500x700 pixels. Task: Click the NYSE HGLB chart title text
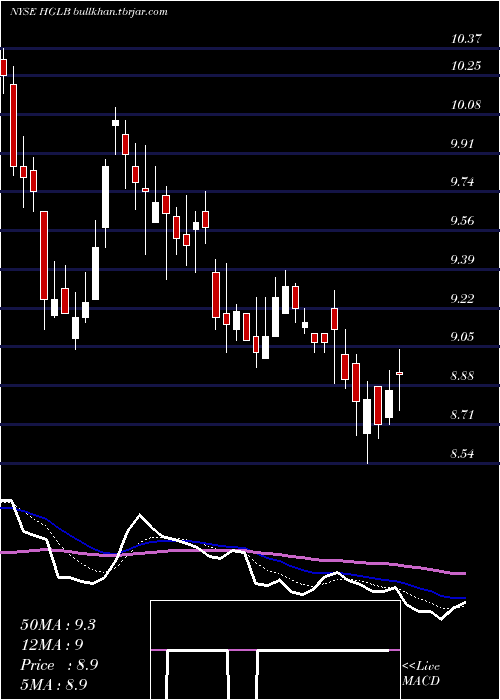click(x=88, y=12)
